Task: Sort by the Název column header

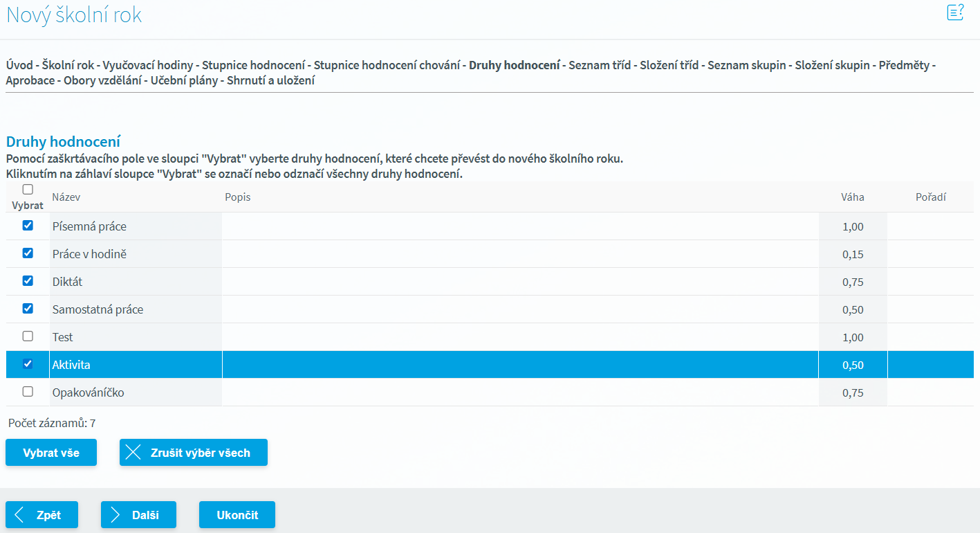Action: [66, 197]
